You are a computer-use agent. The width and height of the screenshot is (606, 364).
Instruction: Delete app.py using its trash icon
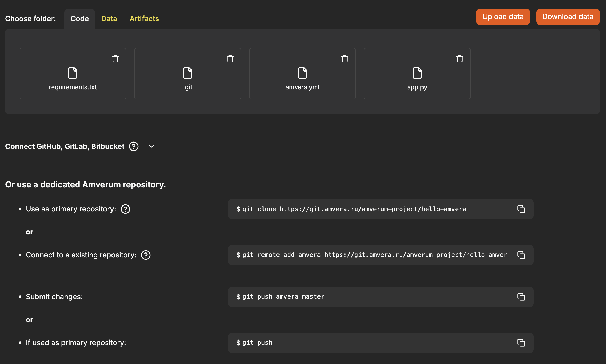[460, 59]
